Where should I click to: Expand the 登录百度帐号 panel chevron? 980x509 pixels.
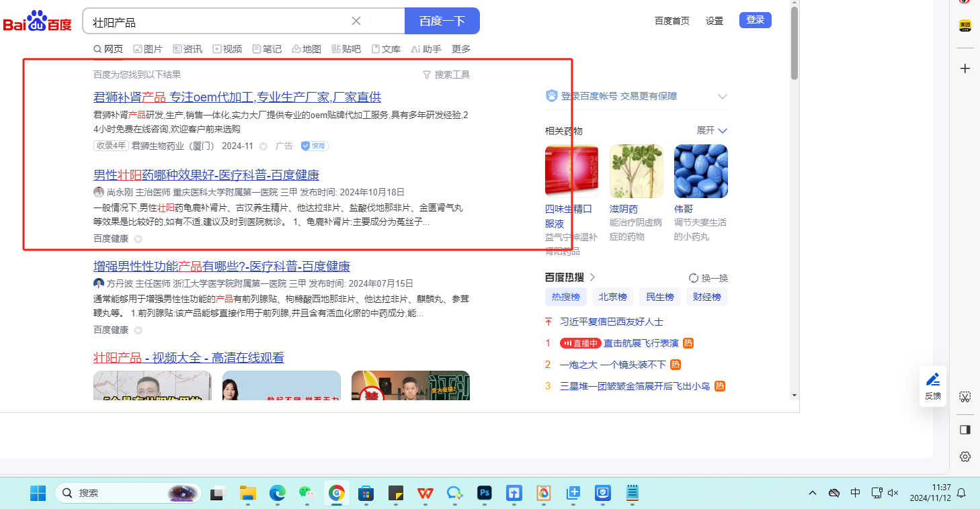click(x=723, y=97)
